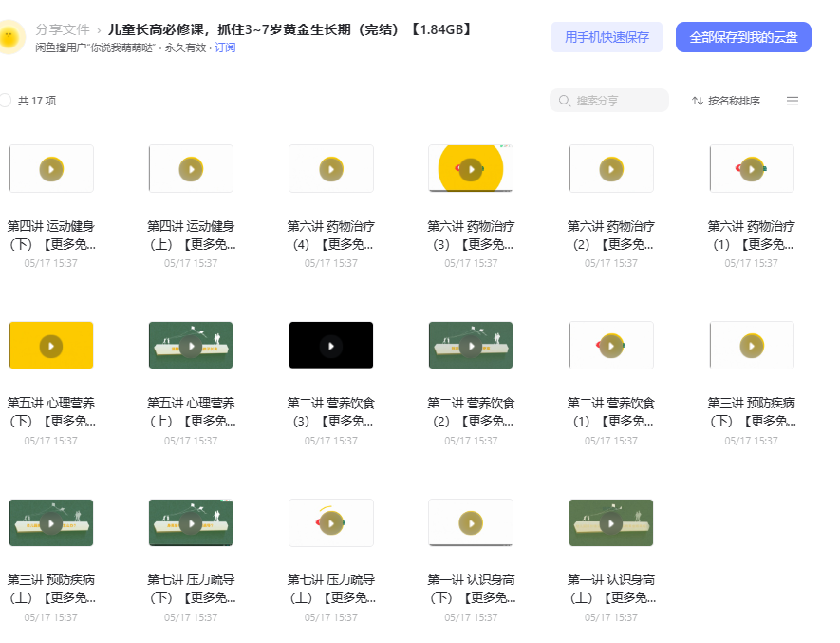Click 用手机快速保存 button
This screenshot has height=643, width=840.
tap(607, 37)
